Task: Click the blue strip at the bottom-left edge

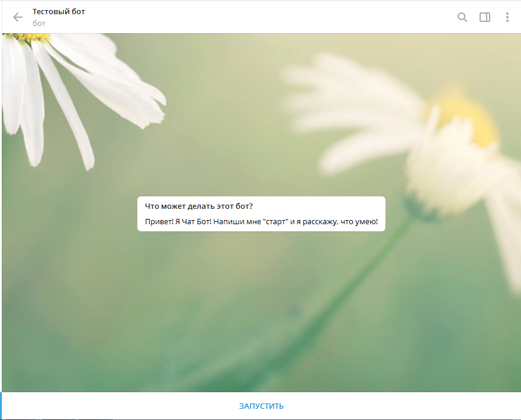Action: [1, 406]
